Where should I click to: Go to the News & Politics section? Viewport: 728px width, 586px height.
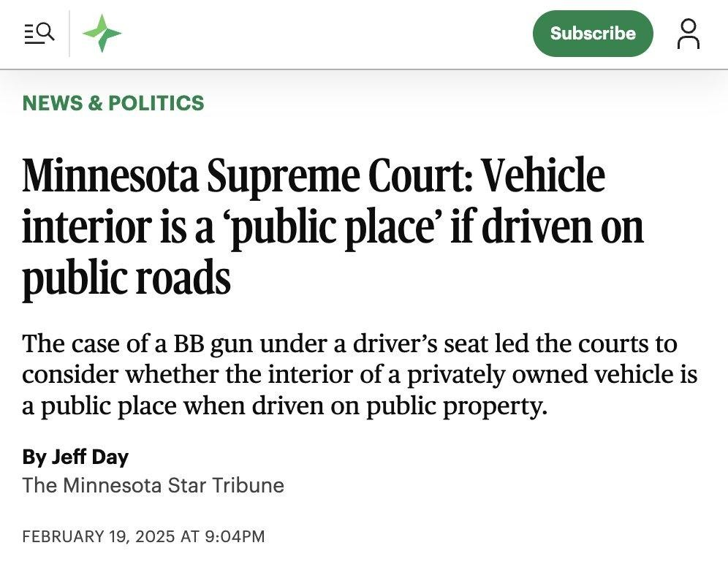[113, 103]
